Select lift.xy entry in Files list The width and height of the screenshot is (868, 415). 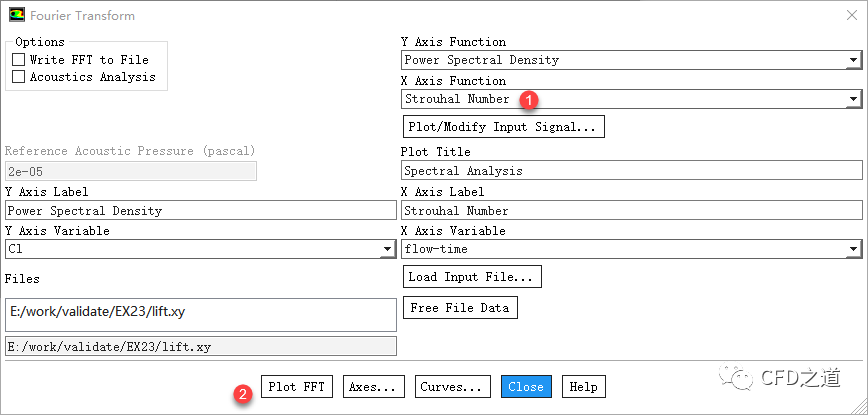pyautogui.click(x=98, y=312)
